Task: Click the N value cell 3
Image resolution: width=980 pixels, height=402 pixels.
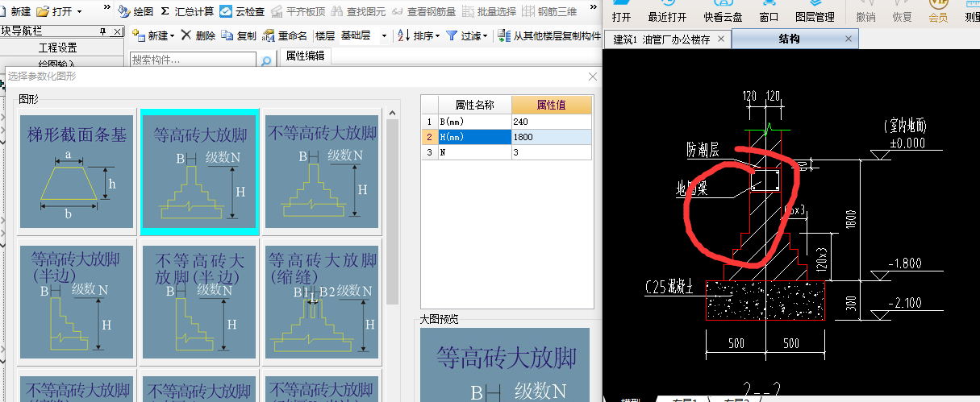Action: tap(552, 152)
